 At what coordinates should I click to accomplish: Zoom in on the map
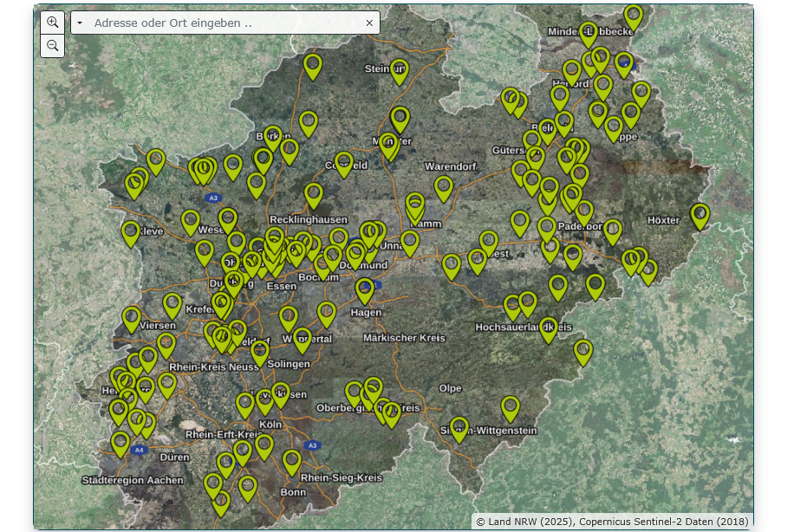(53, 23)
